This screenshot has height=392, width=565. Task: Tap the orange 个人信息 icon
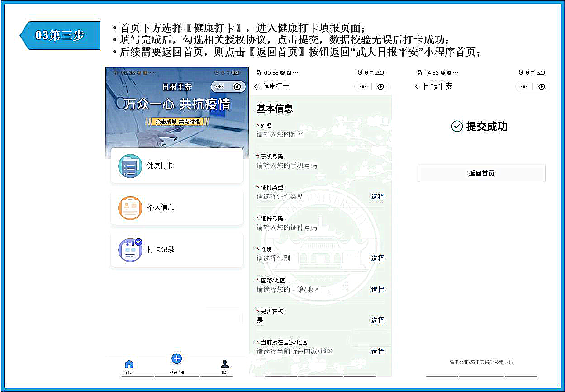click(130, 208)
